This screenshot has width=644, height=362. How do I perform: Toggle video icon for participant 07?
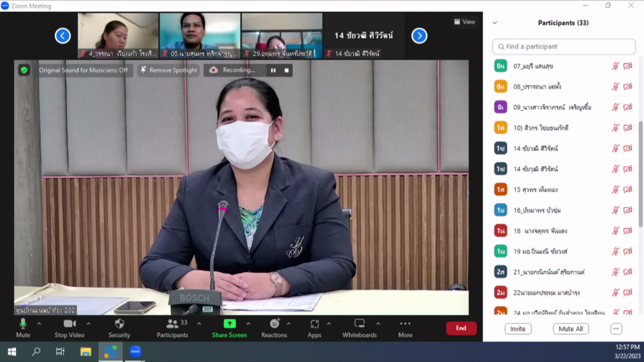pyautogui.click(x=628, y=66)
